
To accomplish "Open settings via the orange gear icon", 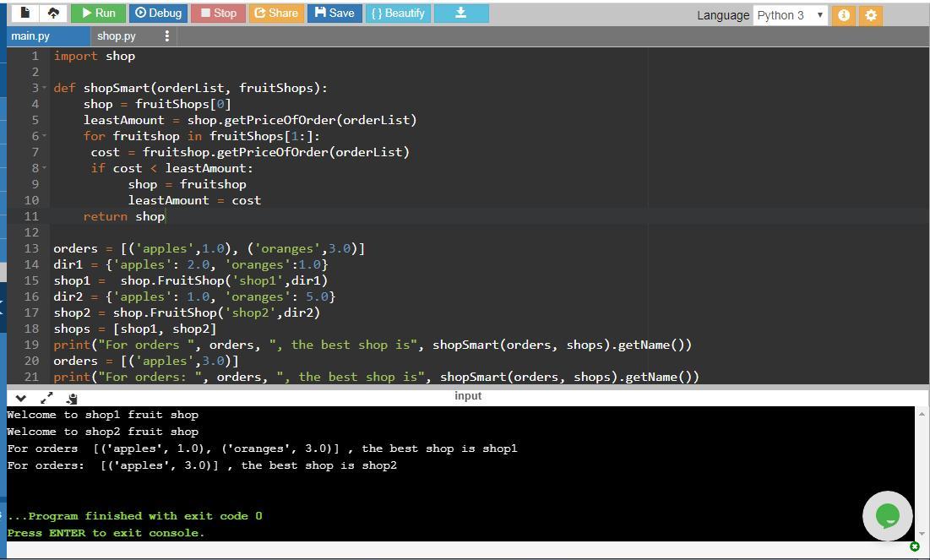I will click(x=871, y=15).
